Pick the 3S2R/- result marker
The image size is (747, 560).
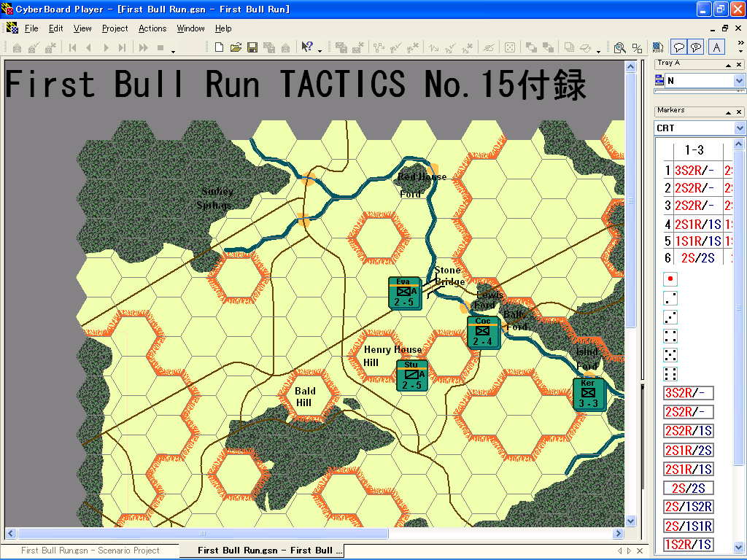[x=689, y=393]
